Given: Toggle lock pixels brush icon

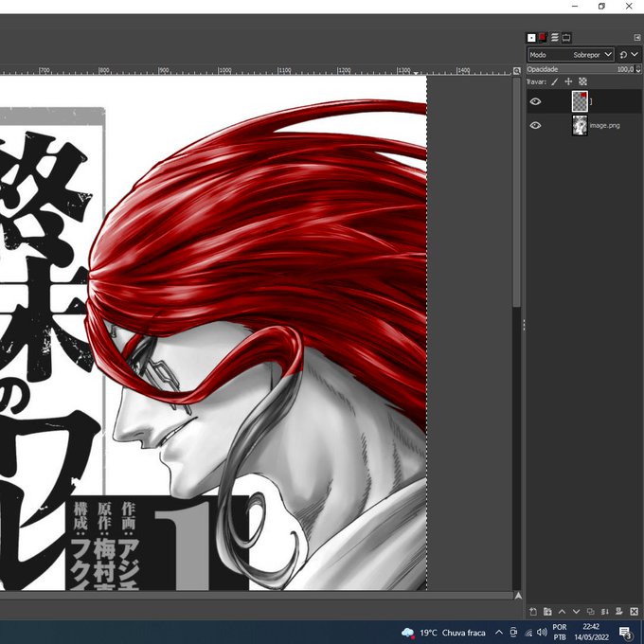Looking at the screenshot, I should point(555,81).
